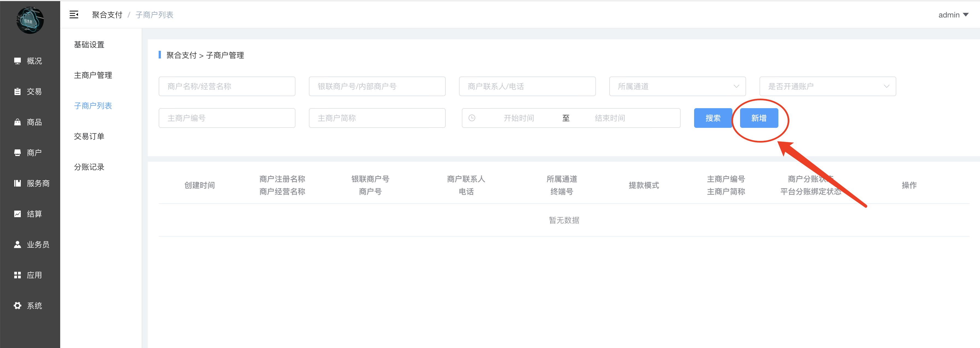Image resolution: width=980 pixels, height=348 pixels.
Task: Open 应用 apps grid in the sidebar
Action: (28, 275)
